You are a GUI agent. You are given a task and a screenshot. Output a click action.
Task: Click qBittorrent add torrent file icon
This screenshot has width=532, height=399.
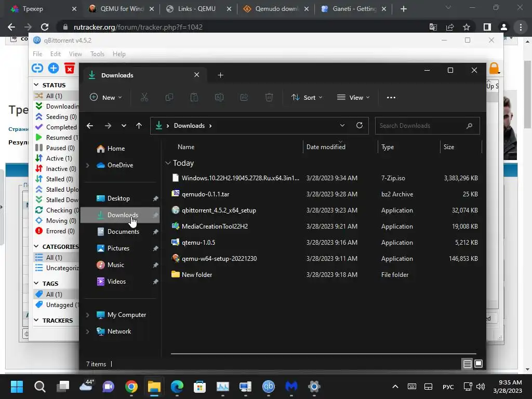pyautogui.click(x=54, y=68)
